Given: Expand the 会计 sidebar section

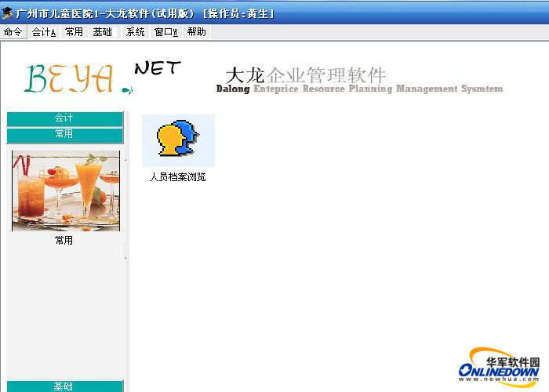Looking at the screenshot, I should [65, 118].
